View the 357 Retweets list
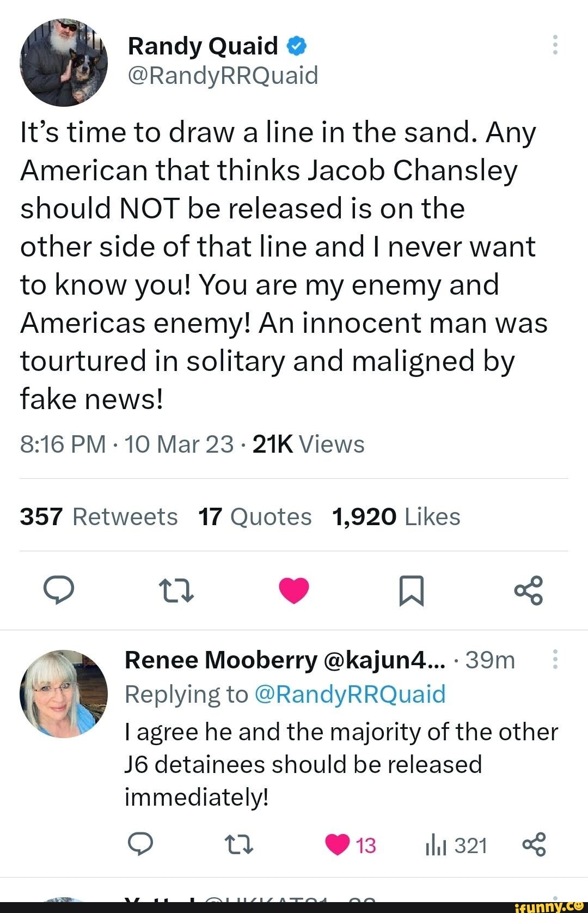588x913 pixels. tap(99, 516)
